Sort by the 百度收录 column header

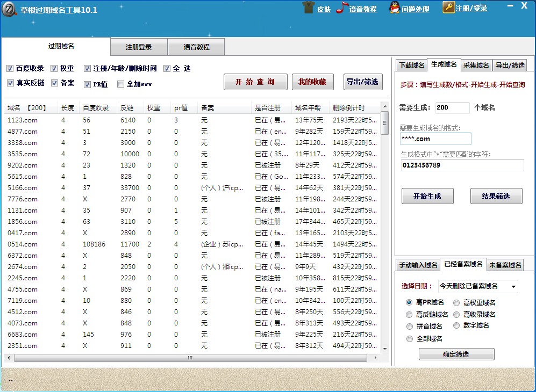97,108
